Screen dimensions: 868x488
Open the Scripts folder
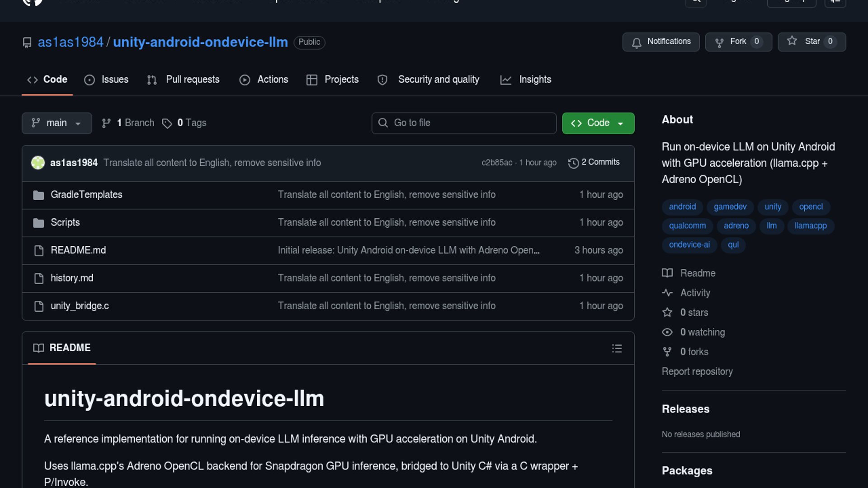65,222
